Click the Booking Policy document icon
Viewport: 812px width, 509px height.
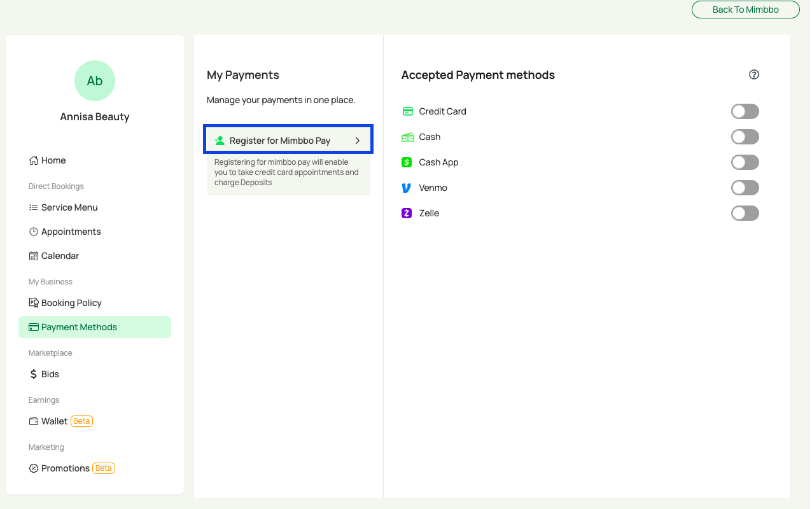click(34, 303)
